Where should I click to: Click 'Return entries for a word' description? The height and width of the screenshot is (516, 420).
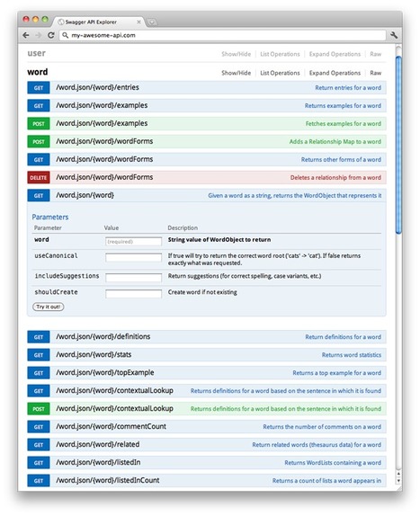click(x=348, y=88)
